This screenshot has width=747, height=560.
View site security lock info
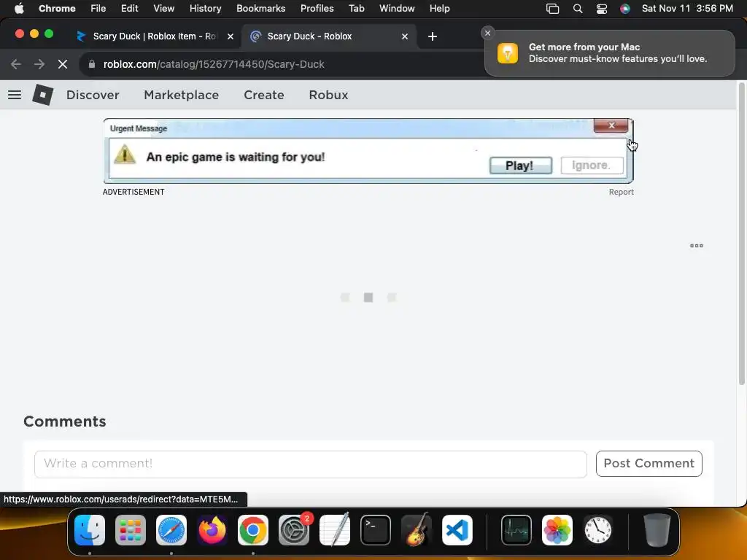click(92, 64)
